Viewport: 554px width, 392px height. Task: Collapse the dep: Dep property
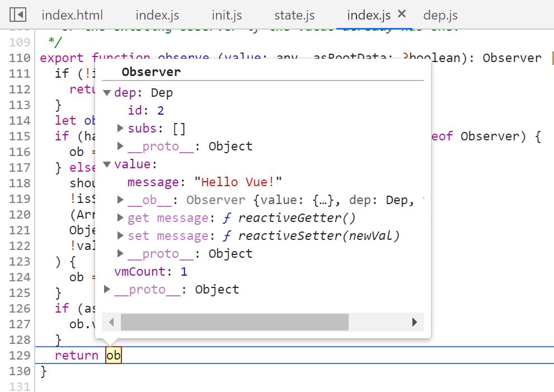[x=107, y=93]
